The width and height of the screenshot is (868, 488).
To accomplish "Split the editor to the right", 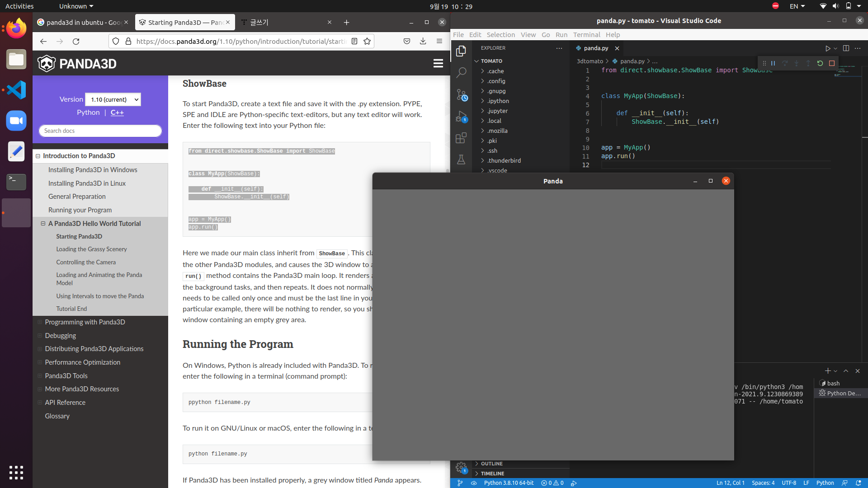I will pos(846,48).
